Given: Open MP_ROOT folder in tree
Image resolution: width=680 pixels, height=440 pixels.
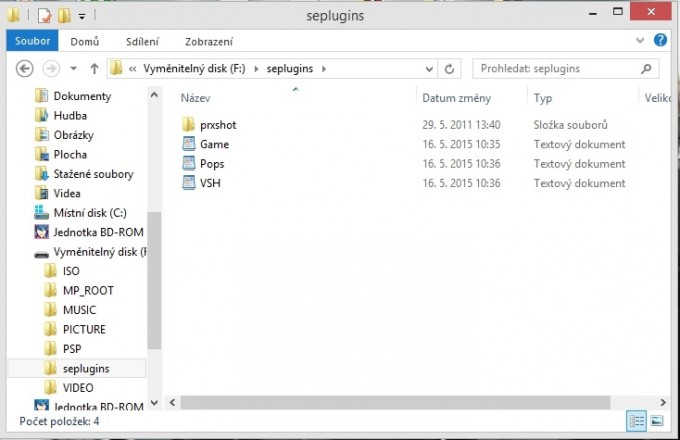Looking at the screenshot, I should (x=88, y=290).
